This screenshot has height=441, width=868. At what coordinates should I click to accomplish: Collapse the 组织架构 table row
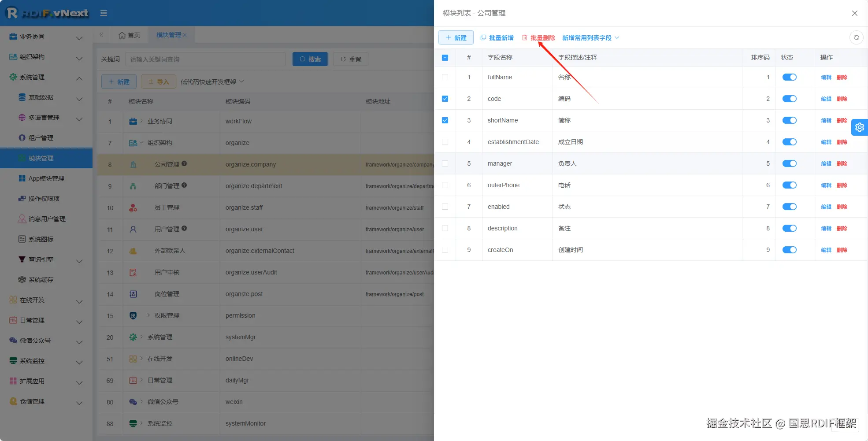tap(141, 142)
